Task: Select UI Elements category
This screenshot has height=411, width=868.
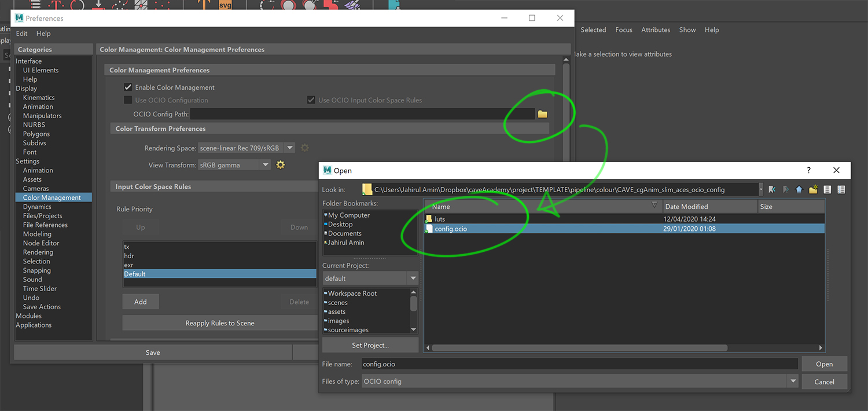Action: (x=41, y=70)
